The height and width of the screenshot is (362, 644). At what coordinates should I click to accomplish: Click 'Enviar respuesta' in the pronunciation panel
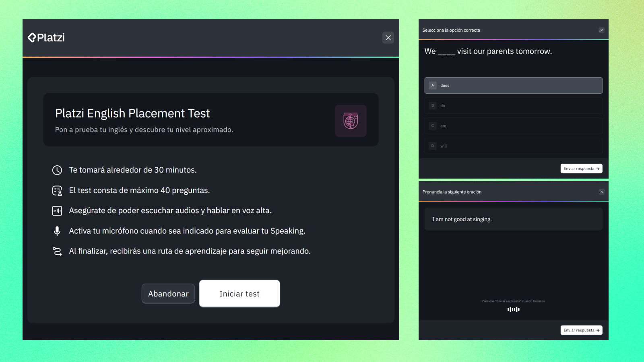(x=581, y=330)
